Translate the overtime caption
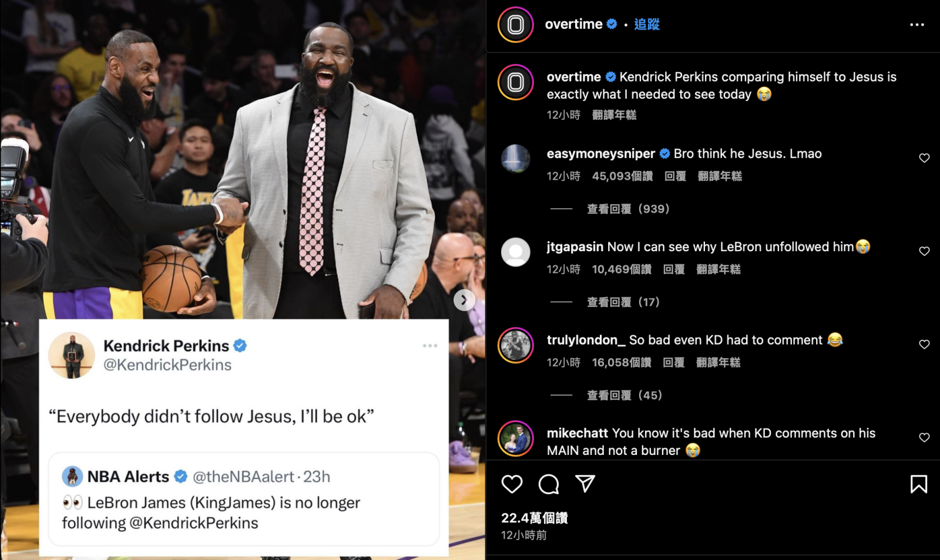 coord(614,115)
